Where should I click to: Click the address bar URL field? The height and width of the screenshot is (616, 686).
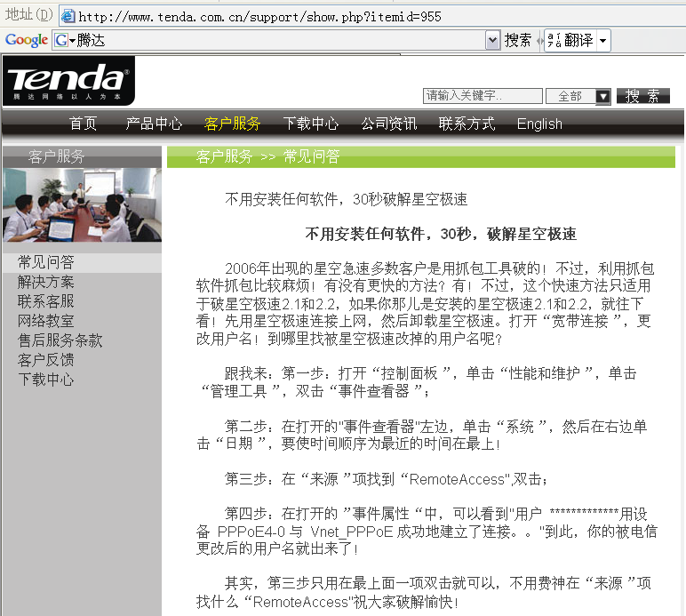point(371,17)
